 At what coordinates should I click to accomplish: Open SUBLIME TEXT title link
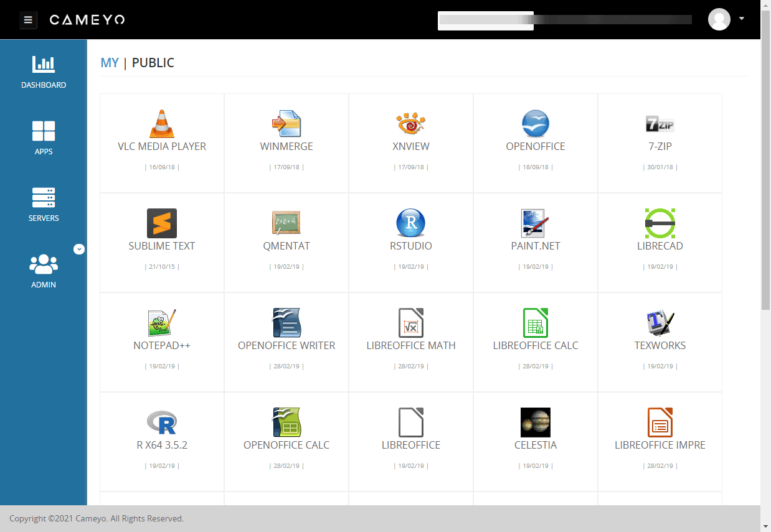coord(162,246)
